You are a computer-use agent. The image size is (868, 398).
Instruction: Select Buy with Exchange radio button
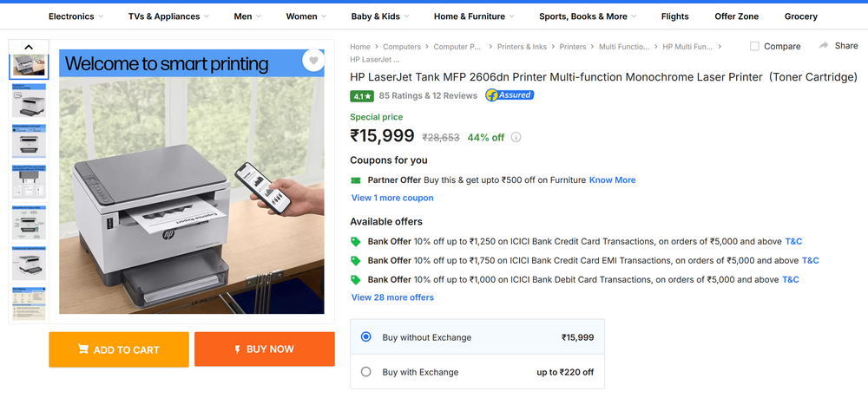pos(366,372)
